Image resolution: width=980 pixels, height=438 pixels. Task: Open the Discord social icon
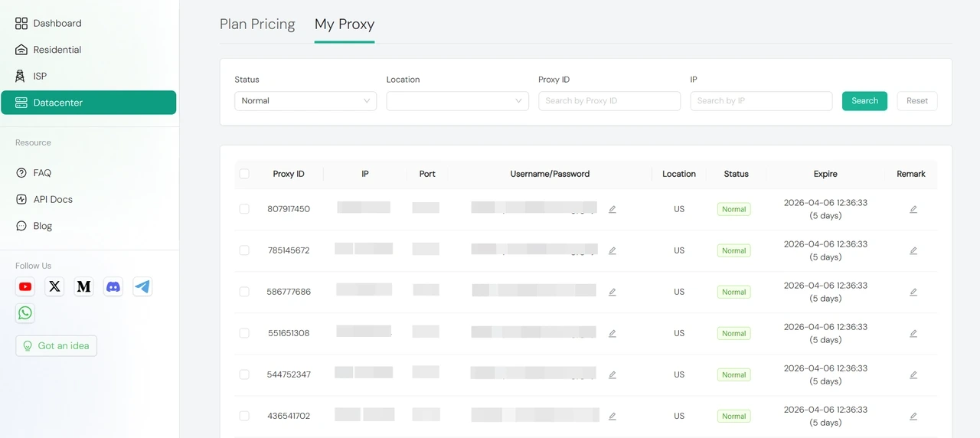click(x=113, y=286)
